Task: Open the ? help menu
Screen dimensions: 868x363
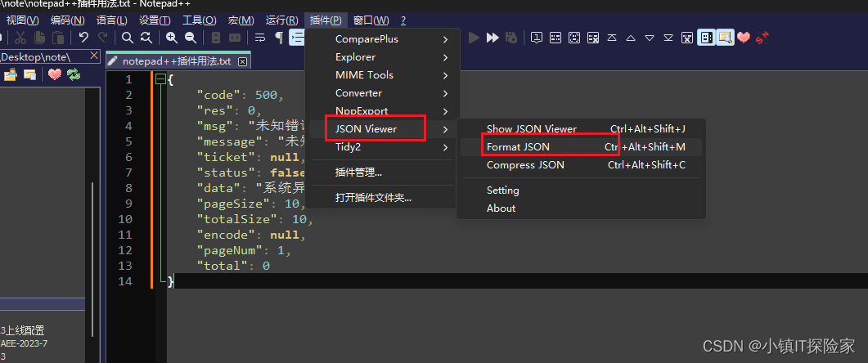Action: 403,20
